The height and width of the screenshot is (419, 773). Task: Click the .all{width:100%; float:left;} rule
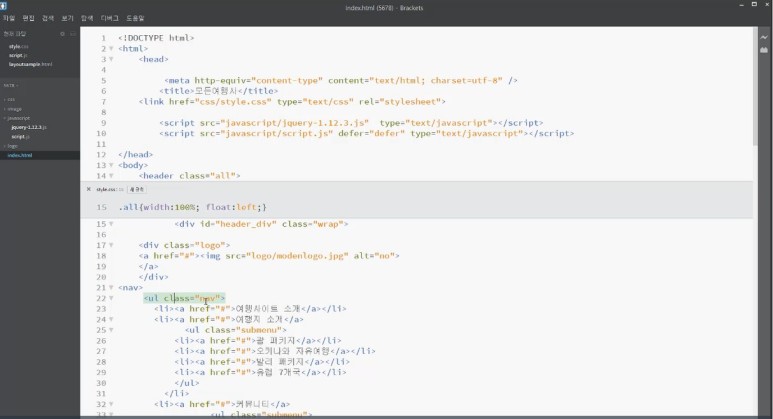[193, 207]
